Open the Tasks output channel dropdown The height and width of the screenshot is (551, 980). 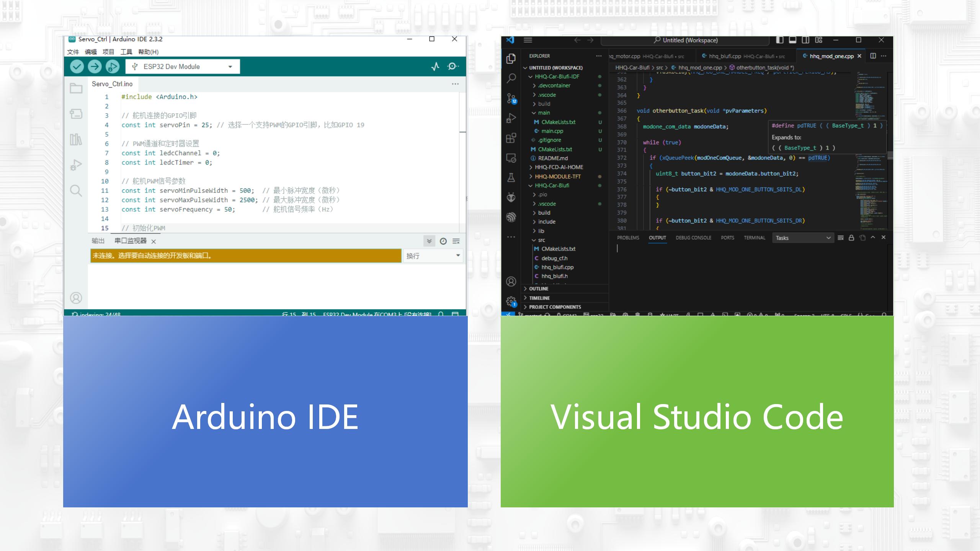[803, 238]
